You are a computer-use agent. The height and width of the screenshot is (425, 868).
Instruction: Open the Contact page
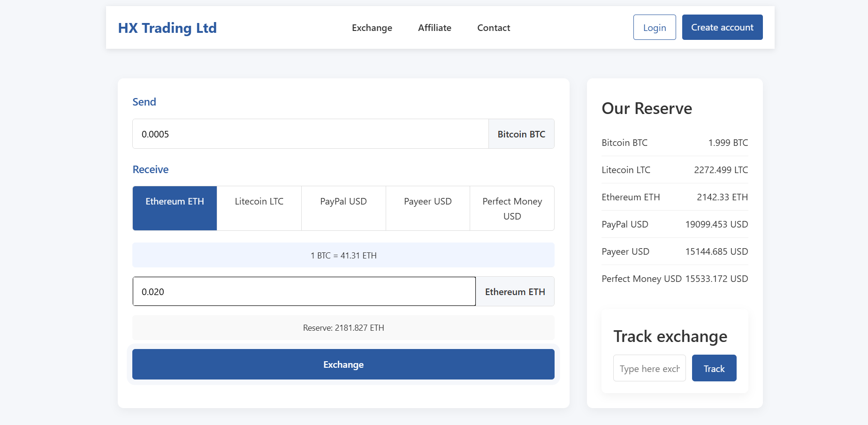493,28
